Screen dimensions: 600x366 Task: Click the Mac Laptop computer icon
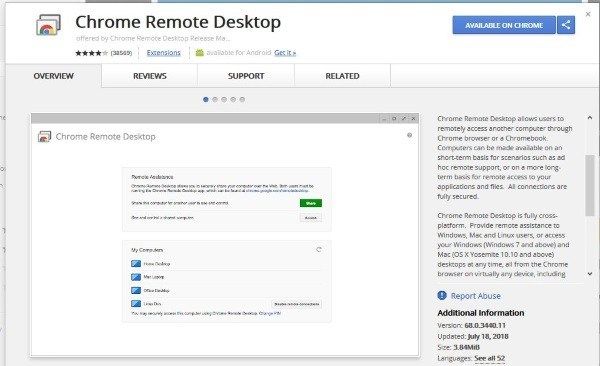pyautogui.click(x=136, y=277)
